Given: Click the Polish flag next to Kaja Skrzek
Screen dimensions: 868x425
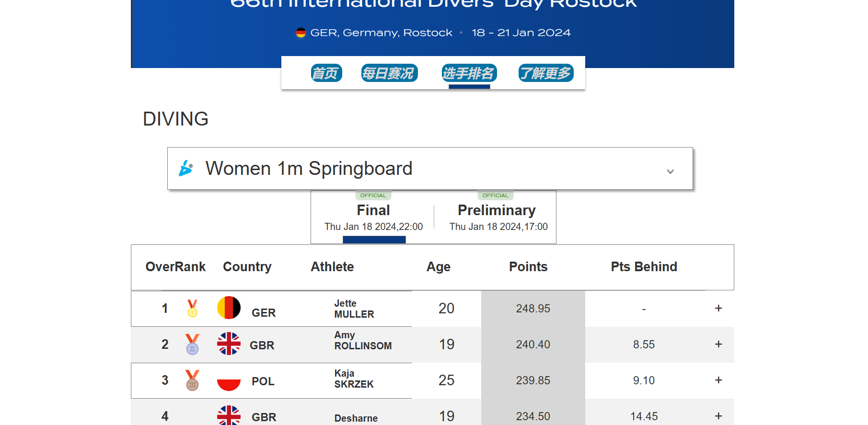Looking at the screenshot, I should click(229, 380).
